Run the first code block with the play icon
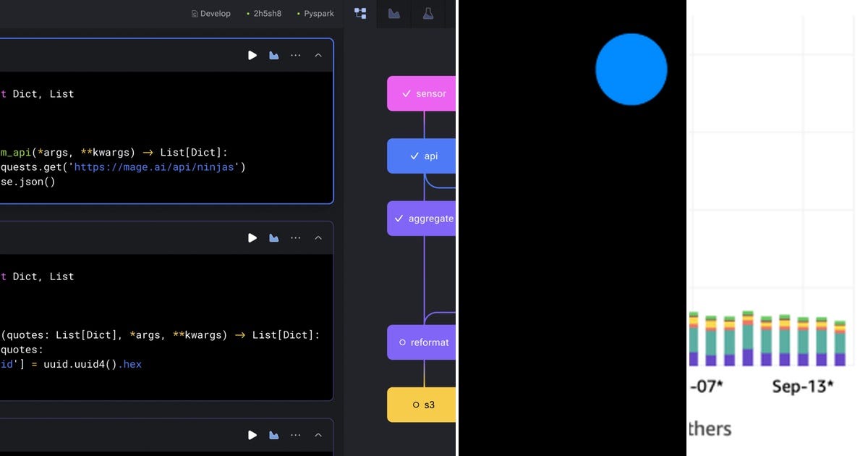The image size is (868, 456). coord(252,55)
